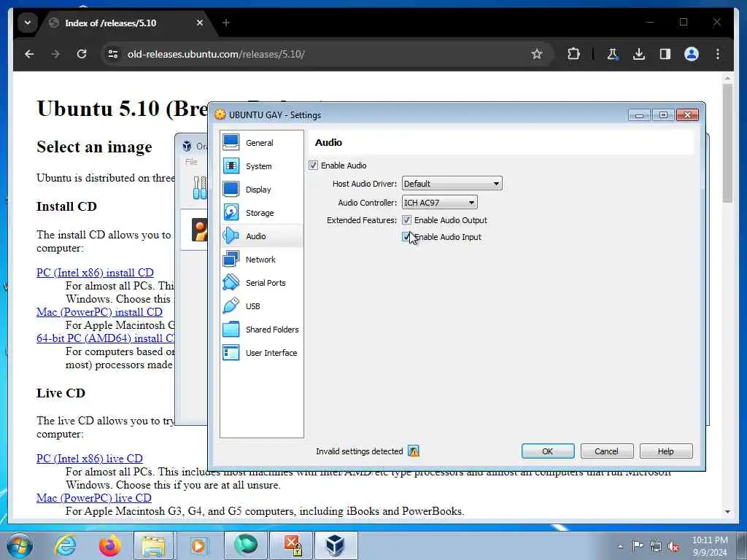Open the Storage settings icon
Viewport: 747px width, 560px height.
click(x=231, y=212)
